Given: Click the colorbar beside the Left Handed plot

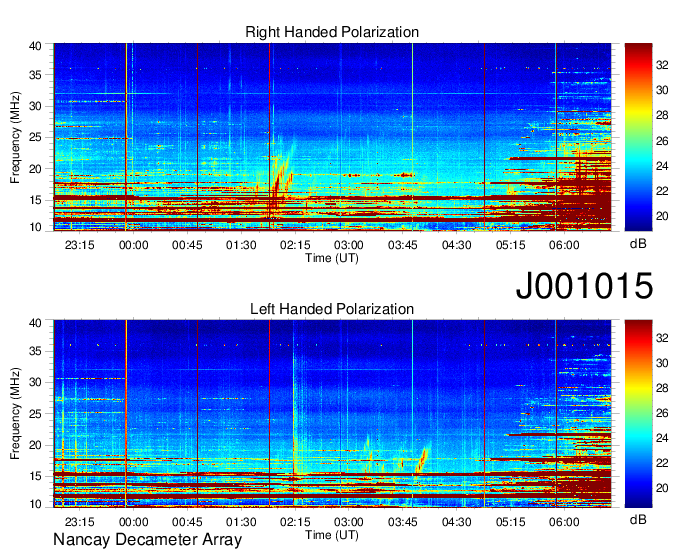Looking at the screenshot, I should [638, 413].
